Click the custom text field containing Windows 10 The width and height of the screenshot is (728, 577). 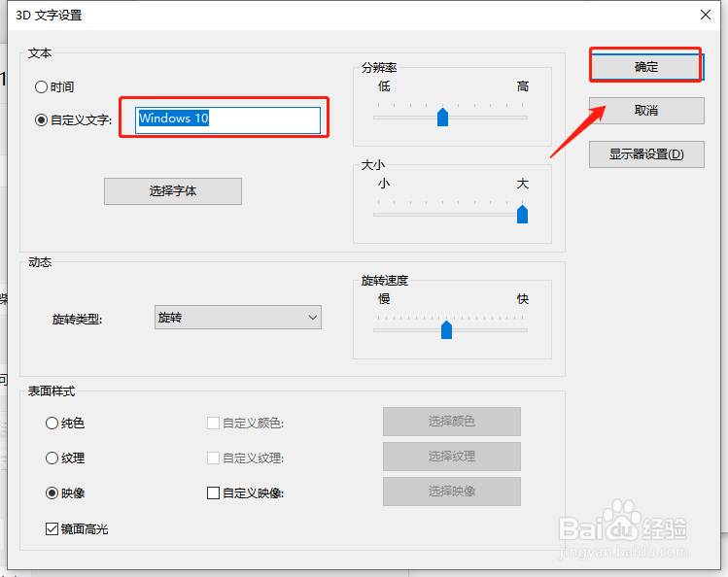[x=227, y=120]
